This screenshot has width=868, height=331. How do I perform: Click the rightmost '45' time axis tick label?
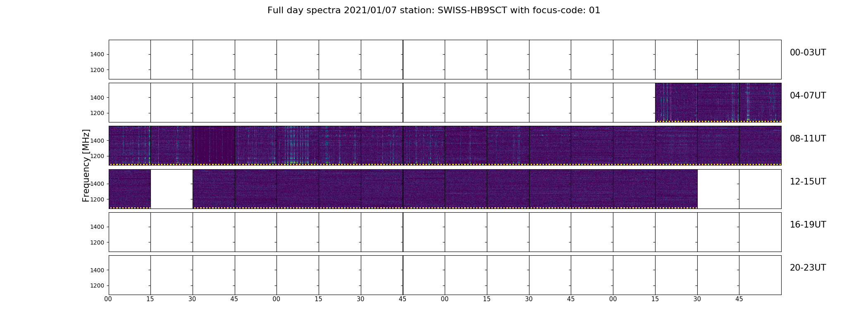[739, 299]
